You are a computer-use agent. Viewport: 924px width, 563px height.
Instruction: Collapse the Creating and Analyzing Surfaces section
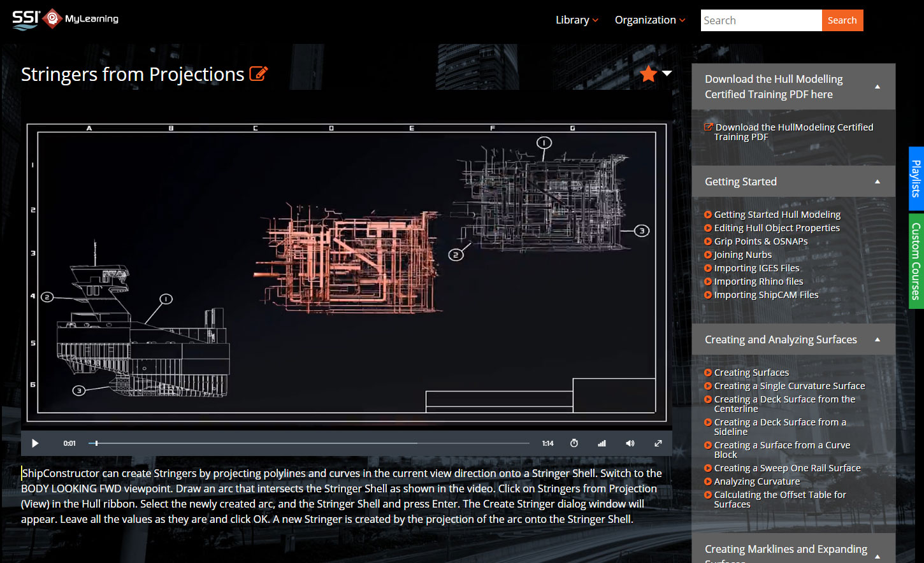click(879, 339)
